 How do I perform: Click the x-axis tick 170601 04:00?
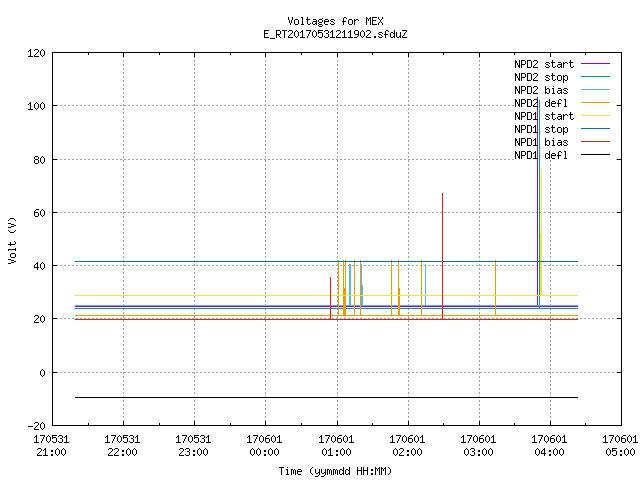click(549, 446)
